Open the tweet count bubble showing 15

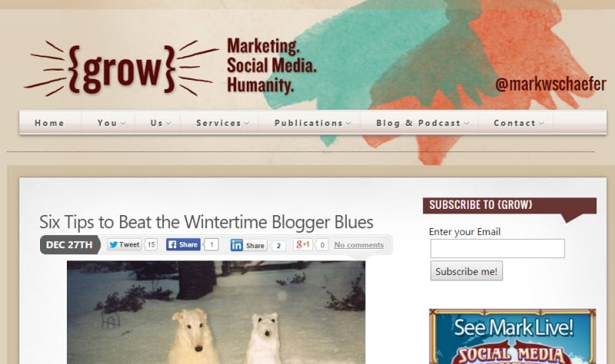coord(151,244)
